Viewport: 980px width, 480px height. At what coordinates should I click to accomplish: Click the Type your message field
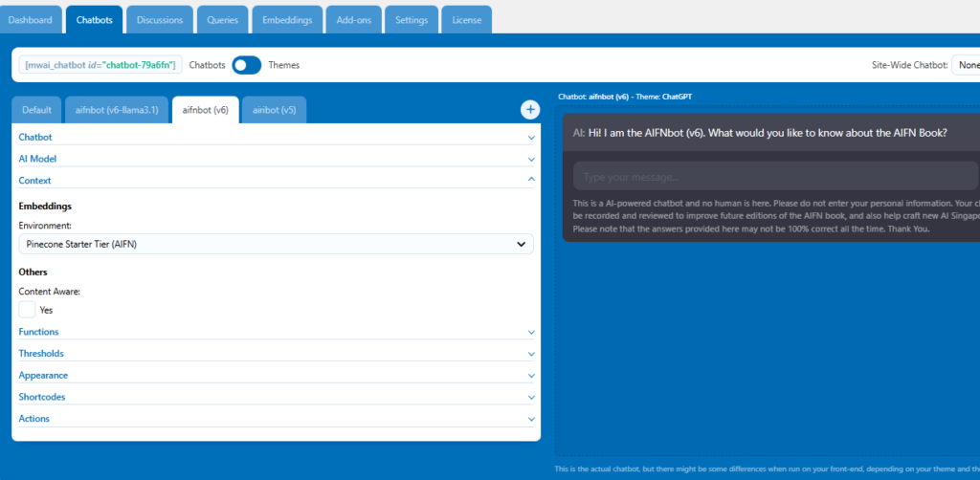[766, 177]
